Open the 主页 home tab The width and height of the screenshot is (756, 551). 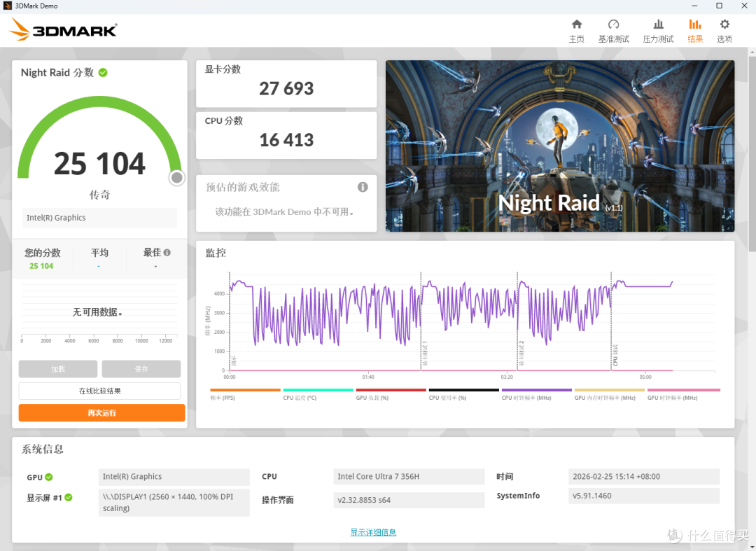pos(576,32)
